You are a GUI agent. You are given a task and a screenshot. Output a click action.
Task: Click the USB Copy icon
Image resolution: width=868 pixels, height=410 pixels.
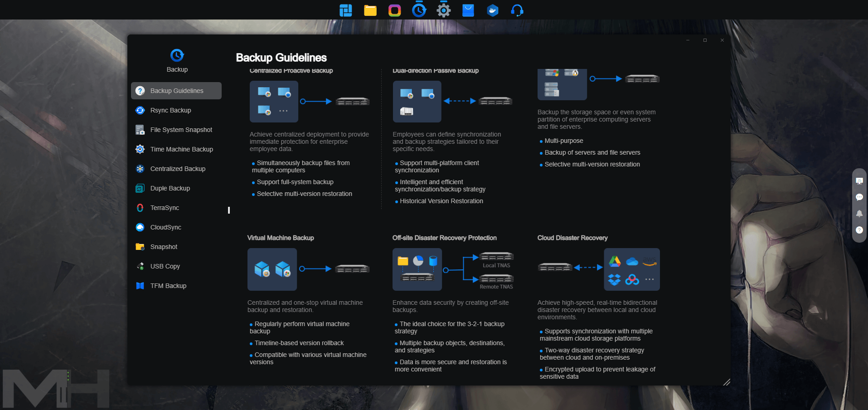tap(140, 266)
